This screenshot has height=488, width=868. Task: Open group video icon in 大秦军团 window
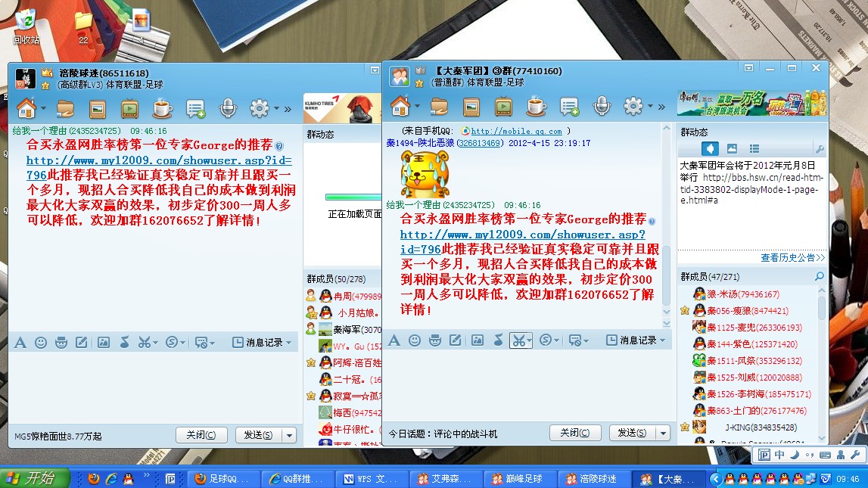pyautogui.click(x=503, y=106)
